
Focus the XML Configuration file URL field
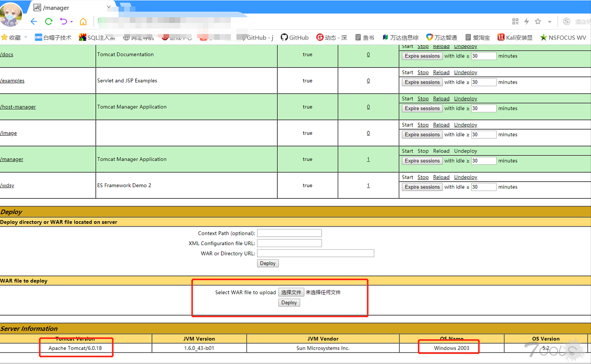pyautogui.click(x=289, y=243)
